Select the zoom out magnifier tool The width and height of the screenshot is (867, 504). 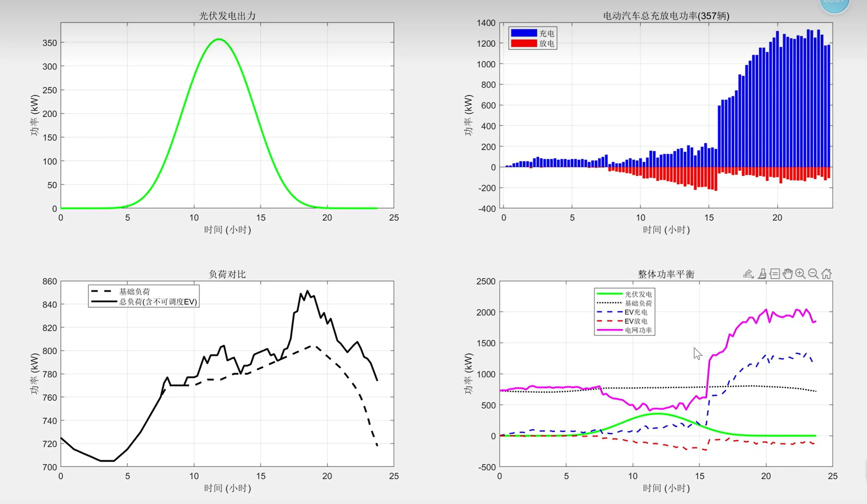[813, 274]
